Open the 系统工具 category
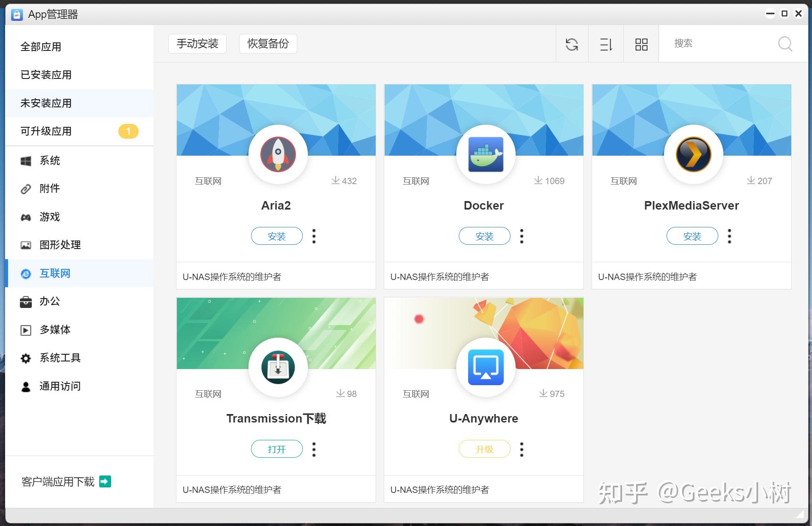 point(79,358)
